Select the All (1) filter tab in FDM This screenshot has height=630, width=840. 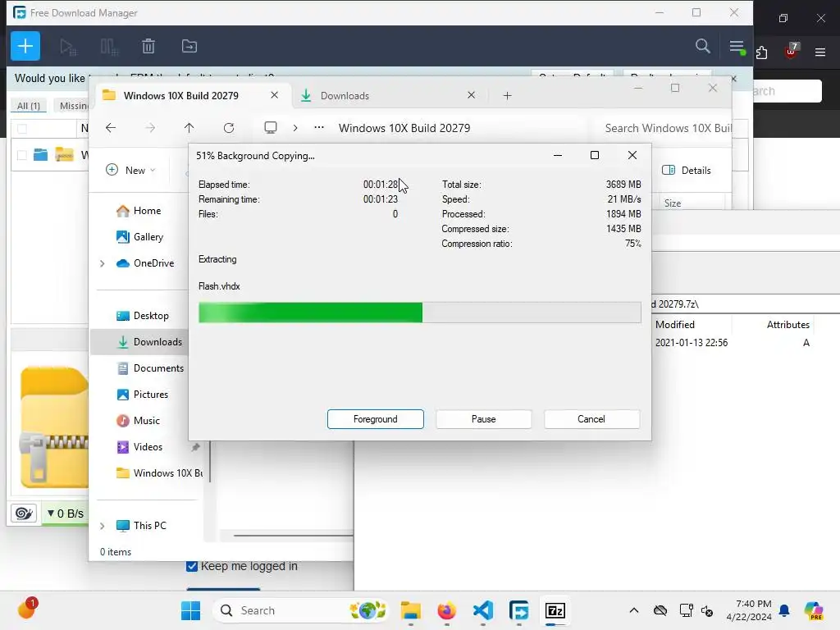pos(29,106)
